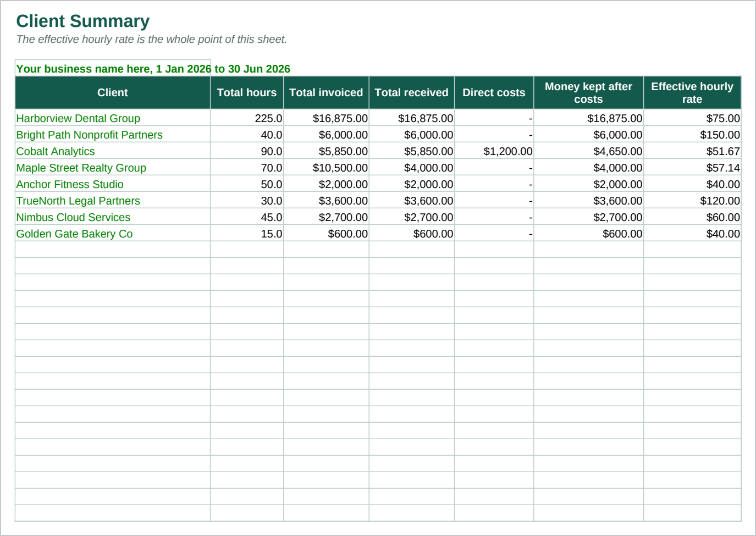Select the $3,600.00 total invoiced cell
The image size is (756, 536).
coord(326,201)
